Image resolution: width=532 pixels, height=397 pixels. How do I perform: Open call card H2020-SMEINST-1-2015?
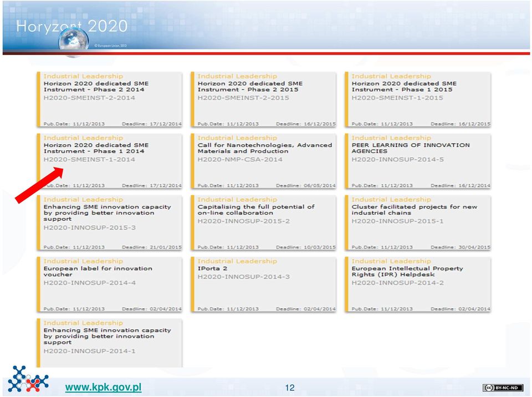[x=417, y=99]
